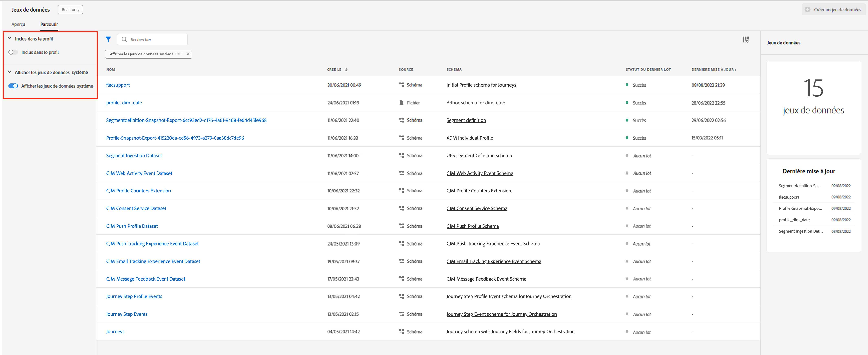This screenshot has width=868, height=355.
Task: Remove the 'Afficher les jeux de données système' filter tag
Action: click(x=188, y=54)
